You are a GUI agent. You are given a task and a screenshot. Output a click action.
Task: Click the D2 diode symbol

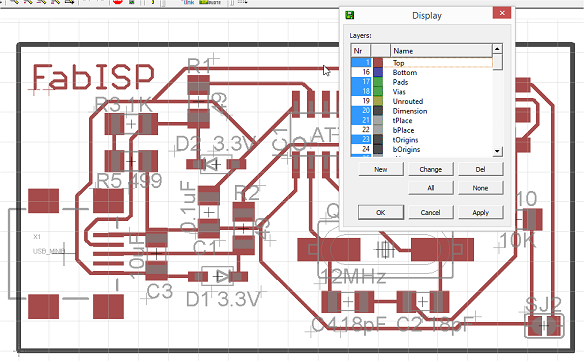click(x=216, y=164)
